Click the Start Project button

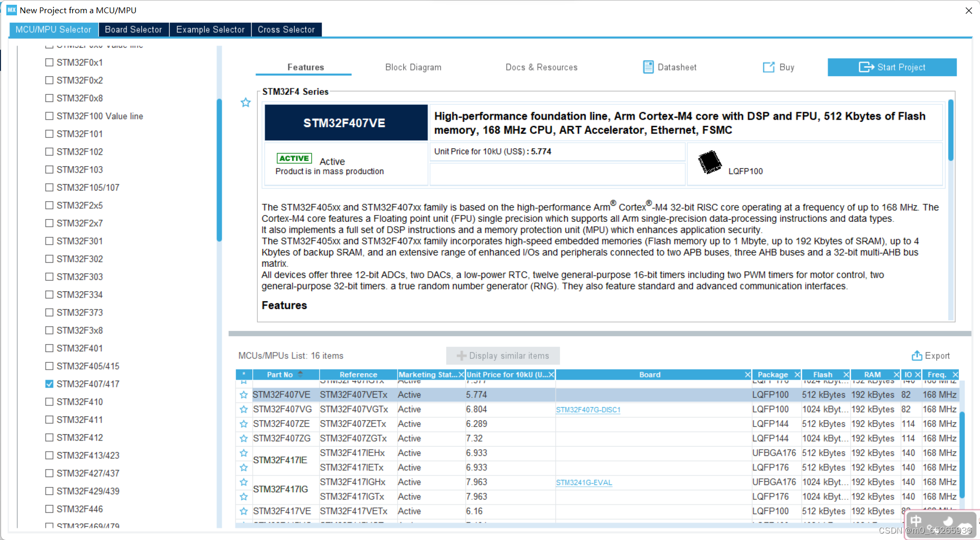click(892, 67)
